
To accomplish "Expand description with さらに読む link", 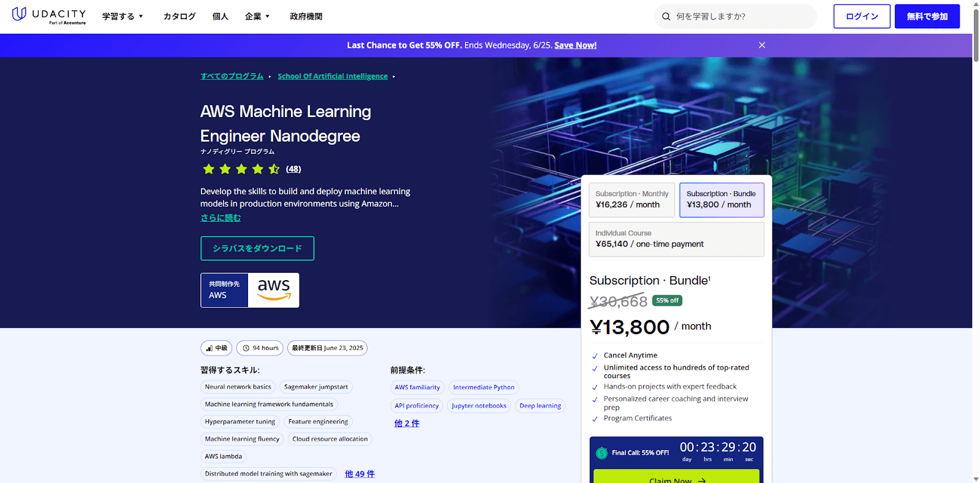I will click(x=221, y=218).
